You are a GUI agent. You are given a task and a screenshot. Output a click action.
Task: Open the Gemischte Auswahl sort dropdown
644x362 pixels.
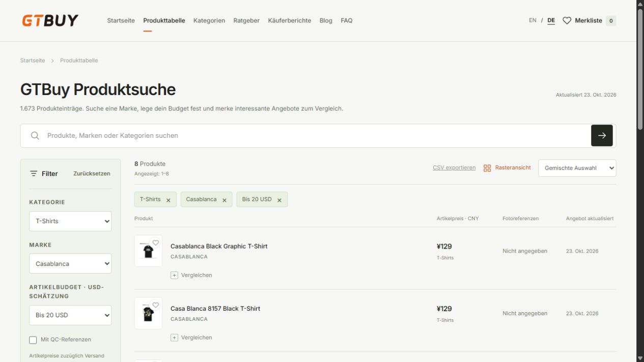click(577, 168)
